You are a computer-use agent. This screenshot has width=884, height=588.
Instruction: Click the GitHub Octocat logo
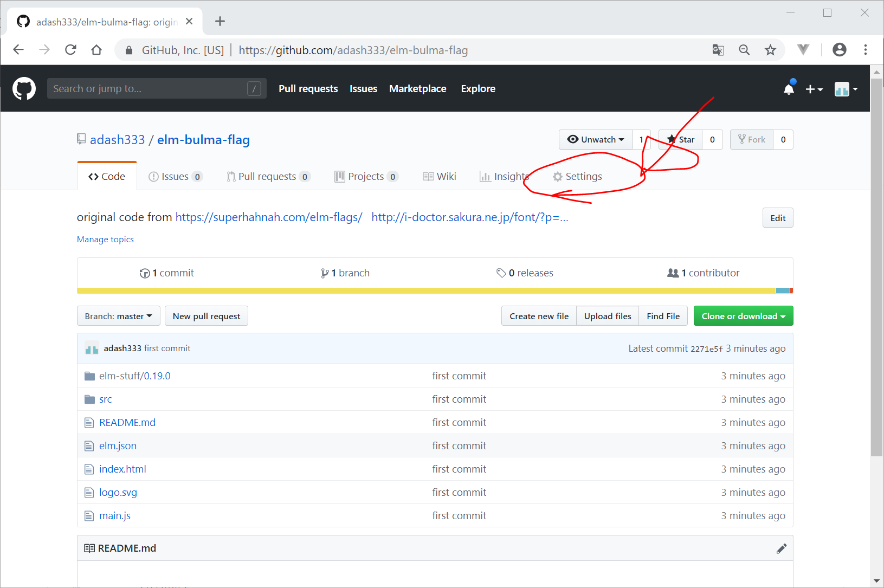point(24,88)
